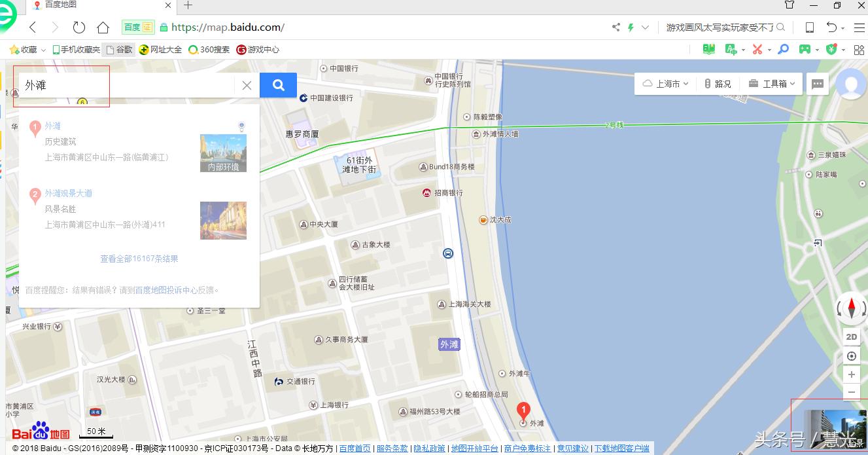Click the weather cloud icon near 上海市

[648, 83]
